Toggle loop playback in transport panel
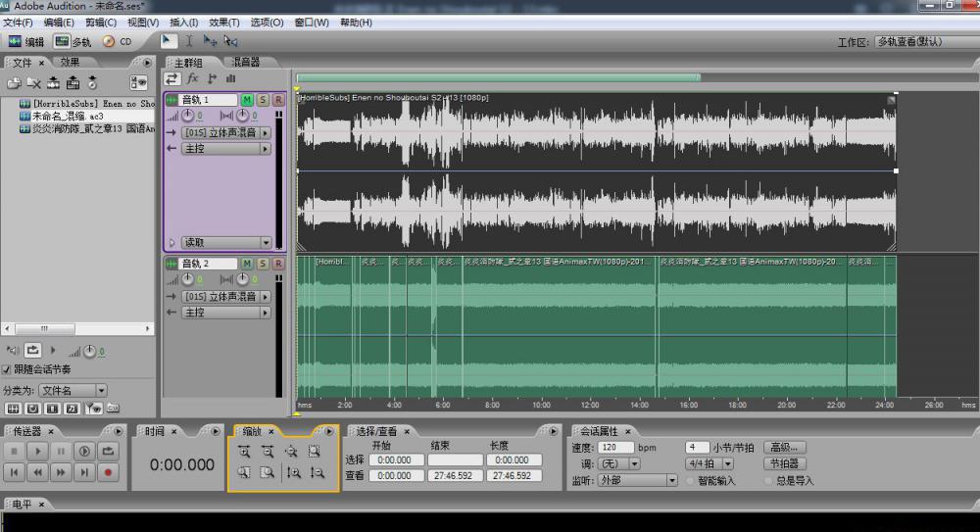980x532 pixels. [108, 451]
